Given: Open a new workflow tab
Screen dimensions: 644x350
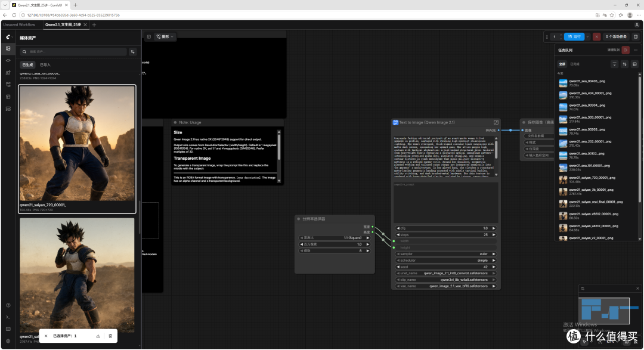Looking at the screenshot, I should [x=94, y=24].
